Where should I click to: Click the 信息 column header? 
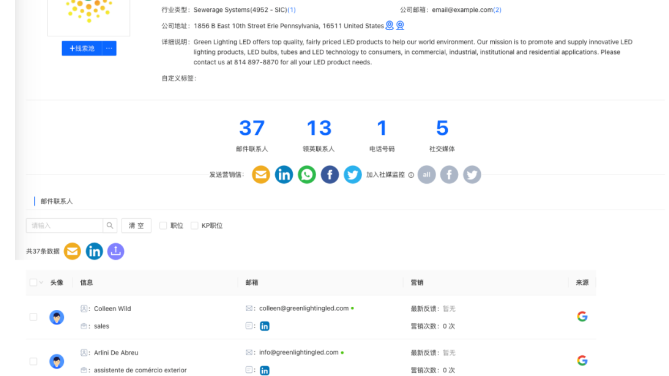click(86, 282)
